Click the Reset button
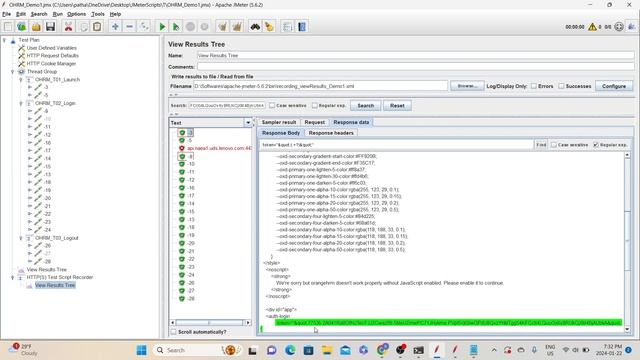This screenshot has width=640, height=360. (x=397, y=105)
